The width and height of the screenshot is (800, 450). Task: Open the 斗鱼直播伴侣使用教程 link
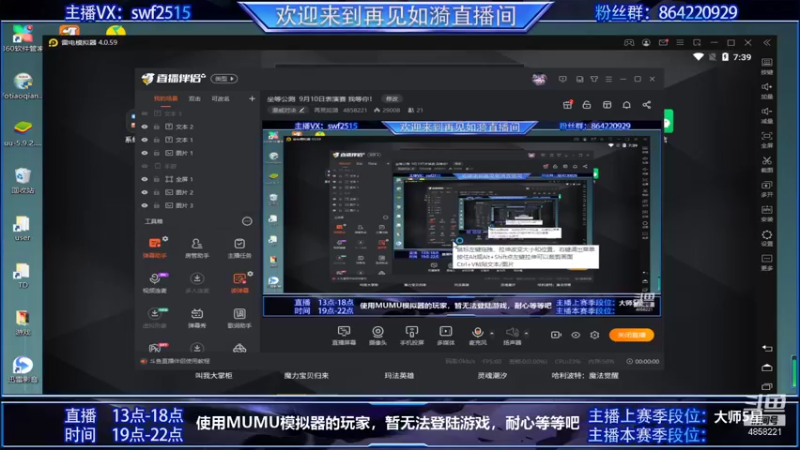179,361
